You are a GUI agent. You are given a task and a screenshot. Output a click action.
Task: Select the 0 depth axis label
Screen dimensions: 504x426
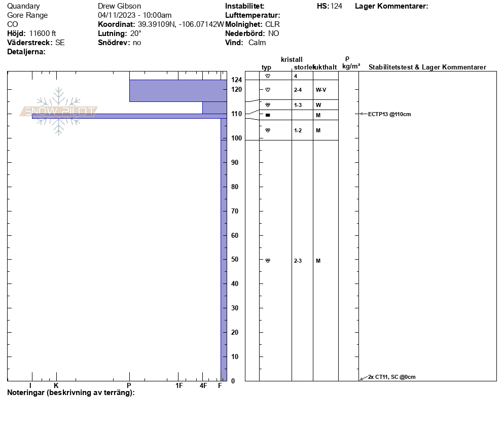[x=233, y=381]
